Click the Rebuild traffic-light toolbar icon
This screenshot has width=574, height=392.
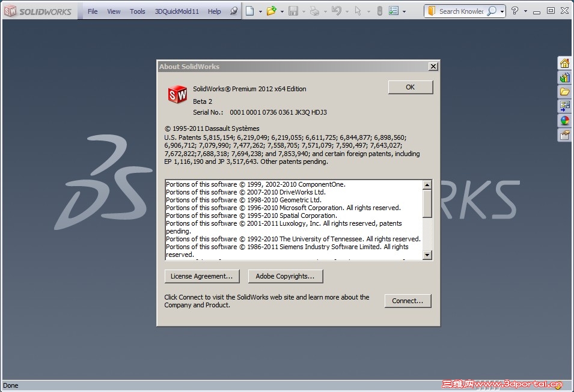[380, 11]
